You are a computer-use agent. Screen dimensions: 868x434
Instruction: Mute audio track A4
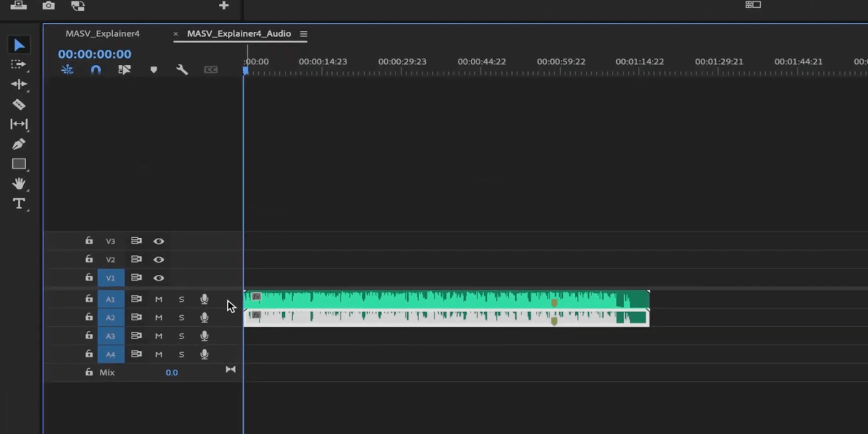[x=158, y=354]
